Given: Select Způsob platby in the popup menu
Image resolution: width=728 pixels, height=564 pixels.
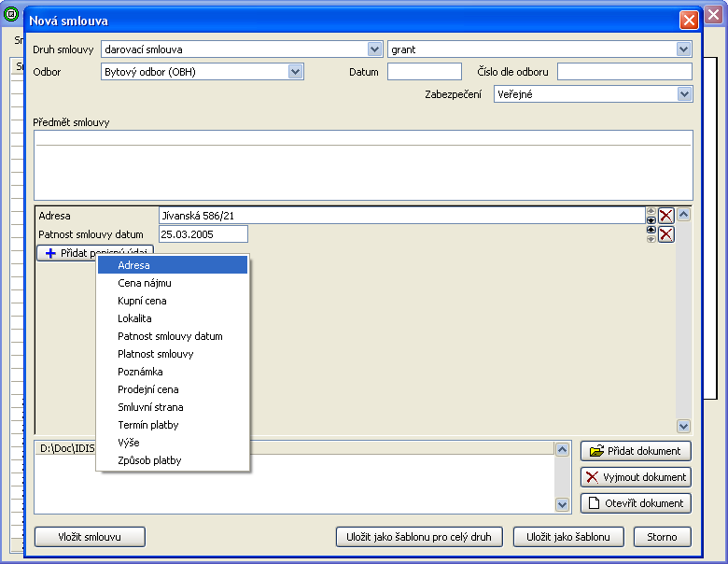Looking at the screenshot, I should click(149, 460).
